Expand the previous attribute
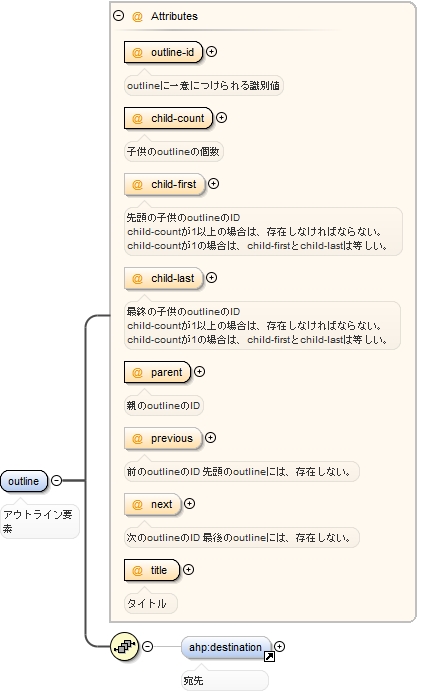The height and width of the screenshot is (694, 434). (x=211, y=438)
